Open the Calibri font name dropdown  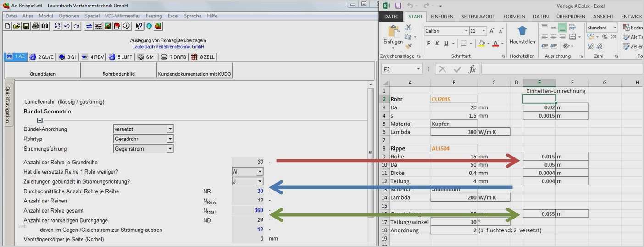point(466,31)
